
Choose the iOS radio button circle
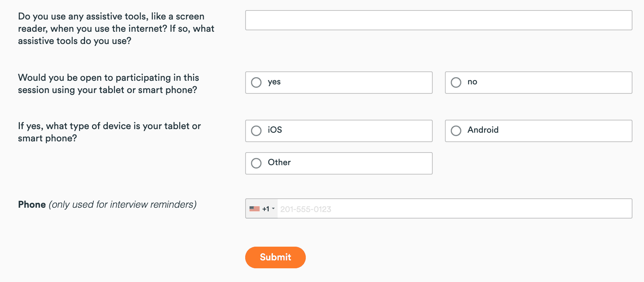(256, 131)
